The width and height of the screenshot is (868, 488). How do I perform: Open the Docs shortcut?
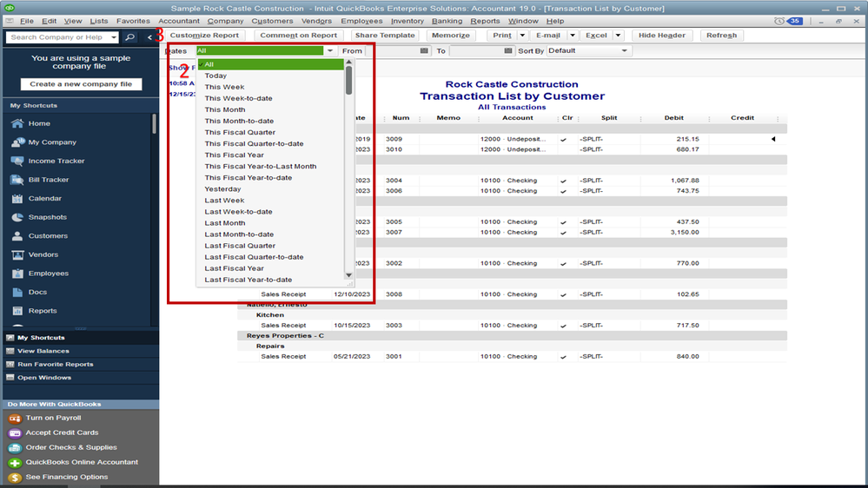point(37,292)
